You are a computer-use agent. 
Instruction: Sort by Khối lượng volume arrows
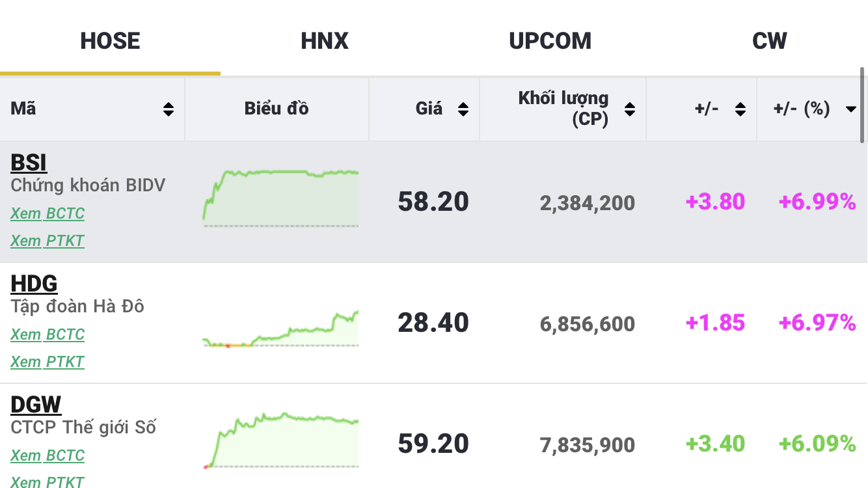[629, 109]
